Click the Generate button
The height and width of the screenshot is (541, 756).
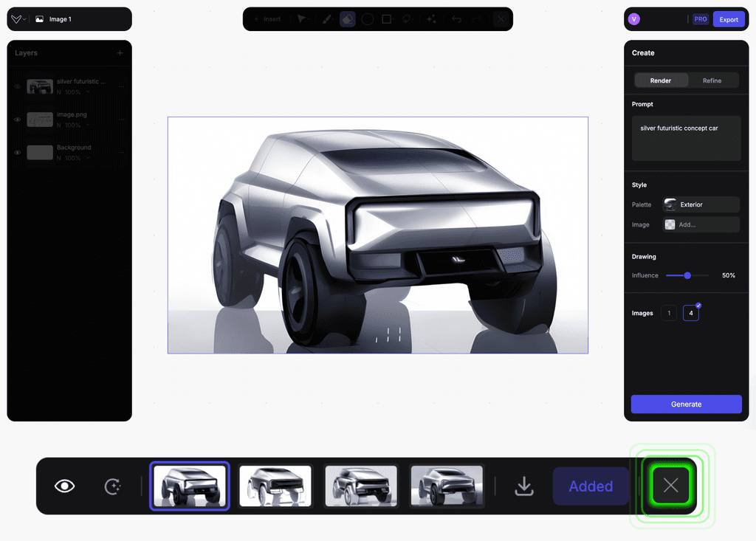pyautogui.click(x=686, y=404)
